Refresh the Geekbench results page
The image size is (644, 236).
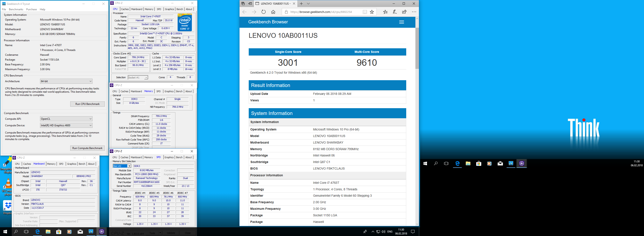tap(264, 12)
